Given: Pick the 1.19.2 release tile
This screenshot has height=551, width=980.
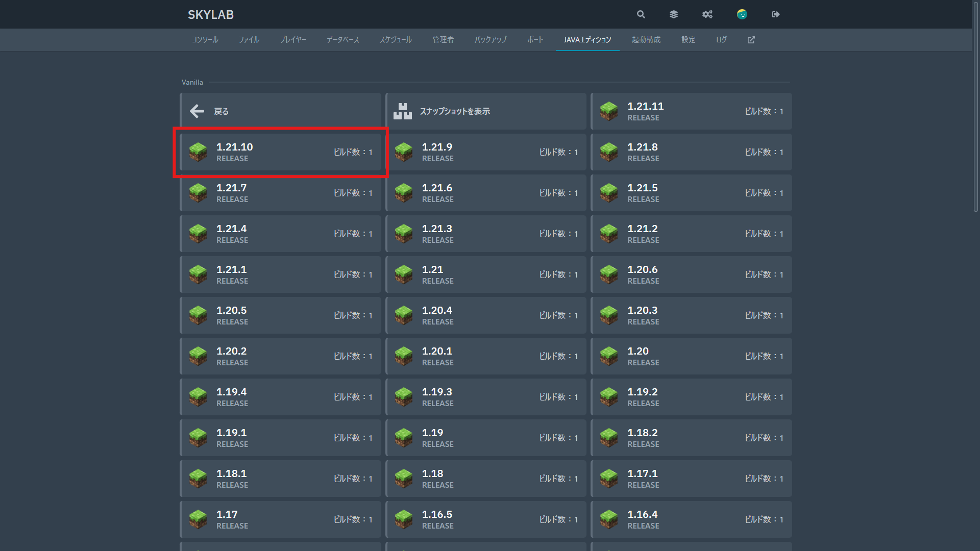Looking at the screenshot, I should [x=691, y=397].
